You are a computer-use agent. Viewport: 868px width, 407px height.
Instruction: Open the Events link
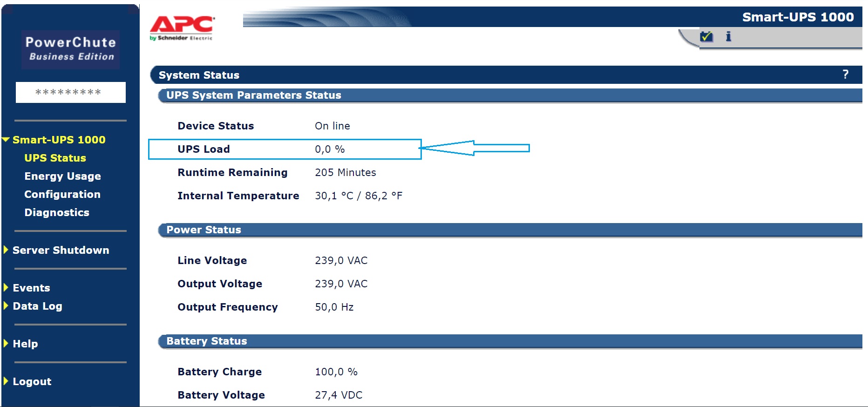(31, 288)
